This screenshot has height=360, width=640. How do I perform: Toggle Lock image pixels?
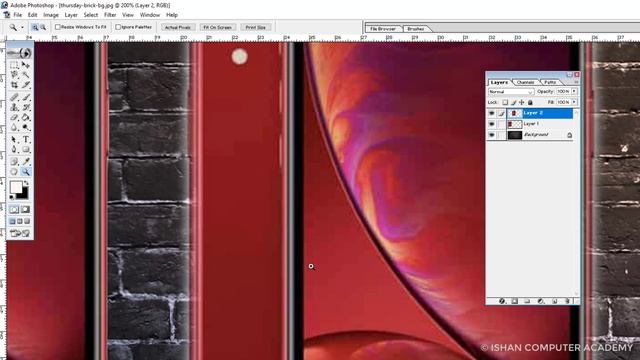click(513, 102)
